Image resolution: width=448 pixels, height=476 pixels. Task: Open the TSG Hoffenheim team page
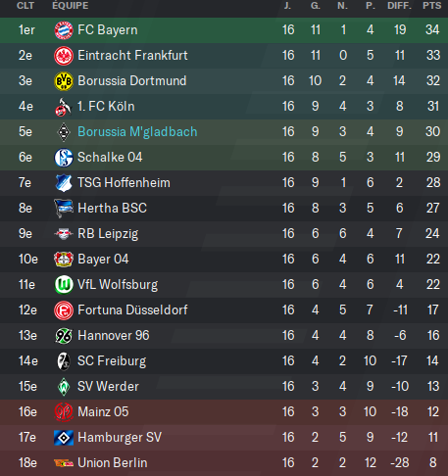(124, 183)
